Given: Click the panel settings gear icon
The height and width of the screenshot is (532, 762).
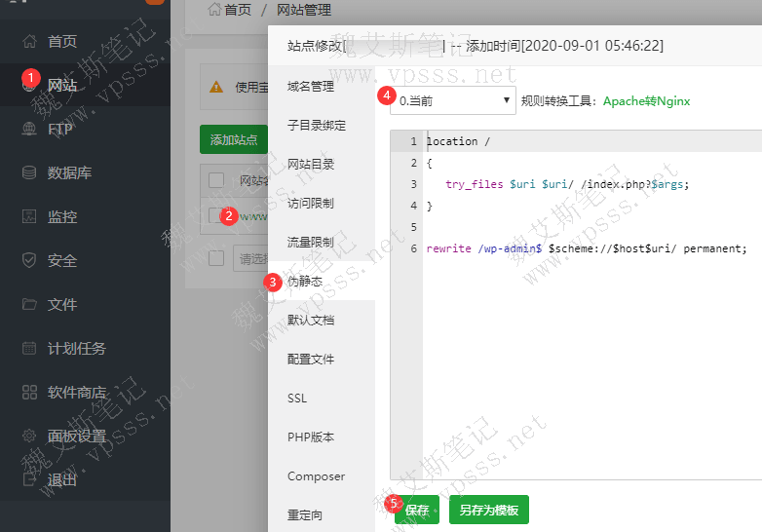Looking at the screenshot, I should [x=29, y=436].
